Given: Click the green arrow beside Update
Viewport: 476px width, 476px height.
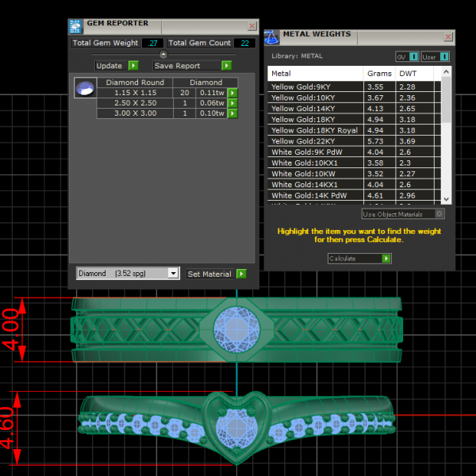Looking at the screenshot, I should point(133,66).
